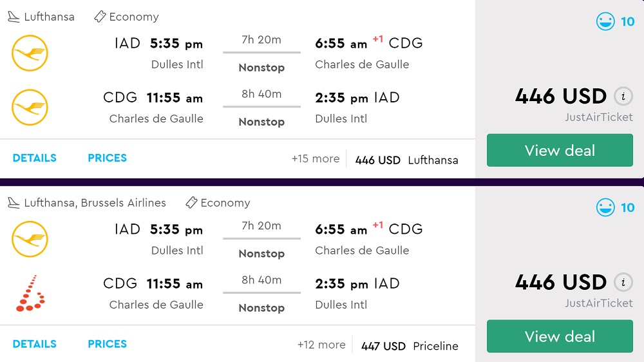644x362 pixels.
Task: Click the first result's price info icon
Action: coord(622,97)
